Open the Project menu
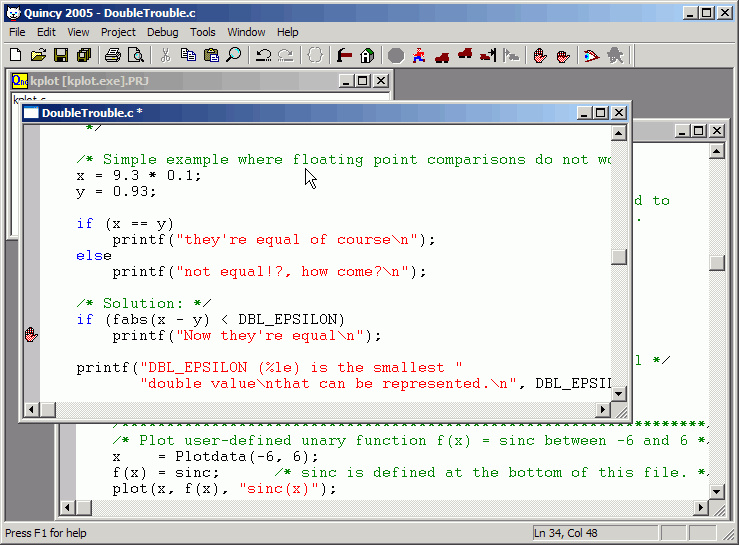Screen dimensions: 739x545 (118, 32)
